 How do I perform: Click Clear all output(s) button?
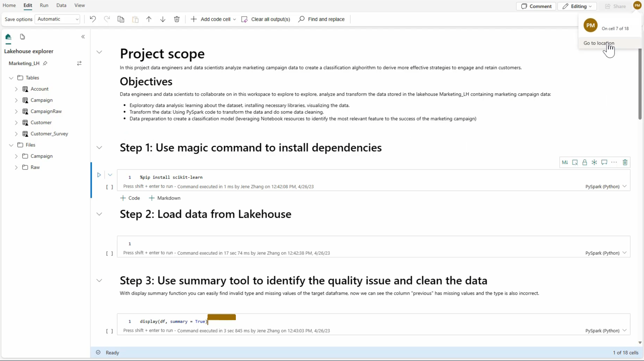[x=266, y=19]
